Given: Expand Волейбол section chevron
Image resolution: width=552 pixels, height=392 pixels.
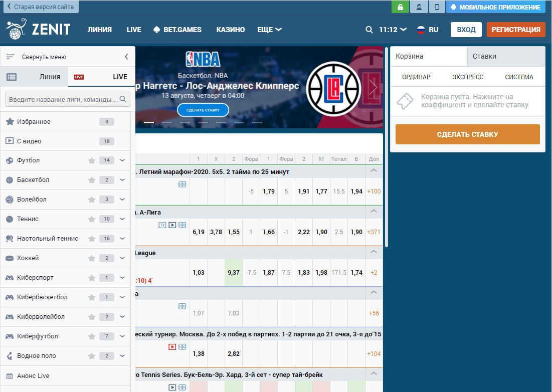Looking at the screenshot, I should pyautogui.click(x=122, y=200).
